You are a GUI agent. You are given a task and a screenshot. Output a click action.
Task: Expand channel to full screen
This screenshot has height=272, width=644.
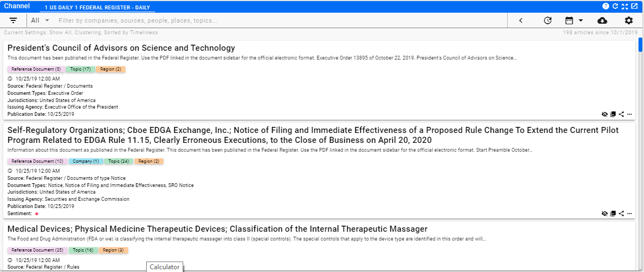pyautogui.click(x=625, y=6)
